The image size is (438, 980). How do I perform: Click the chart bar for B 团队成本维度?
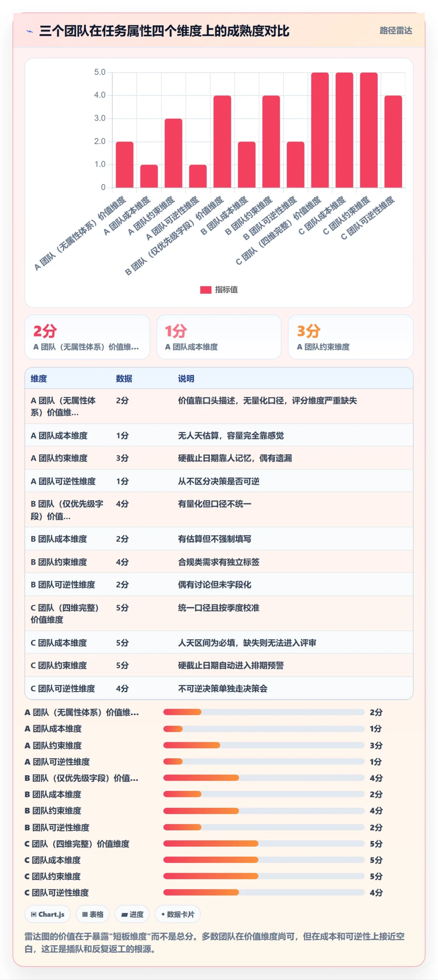point(246,165)
